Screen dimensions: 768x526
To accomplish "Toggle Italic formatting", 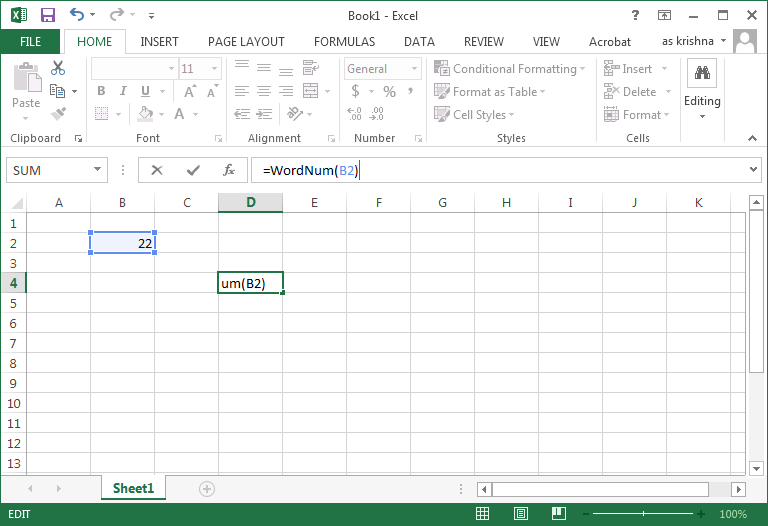I will pyautogui.click(x=123, y=91).
